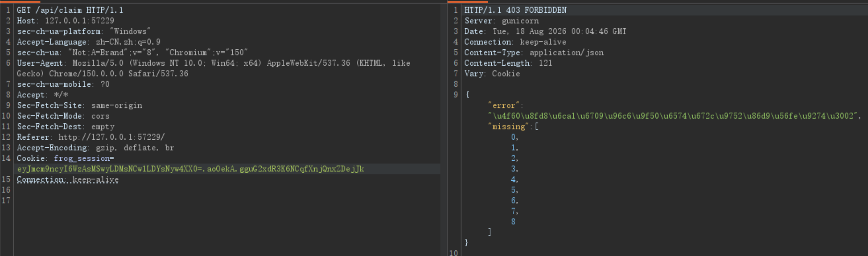Click the Accept-Language zh-CN header line

(x=89, y=42)
